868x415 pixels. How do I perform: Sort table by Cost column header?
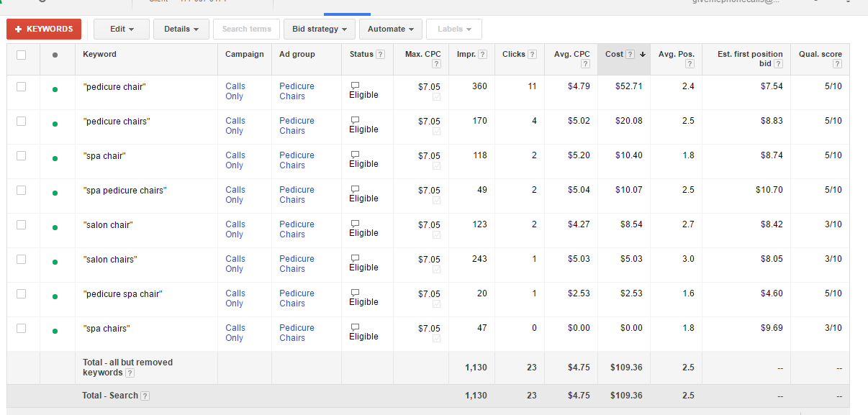pos(614,54)
